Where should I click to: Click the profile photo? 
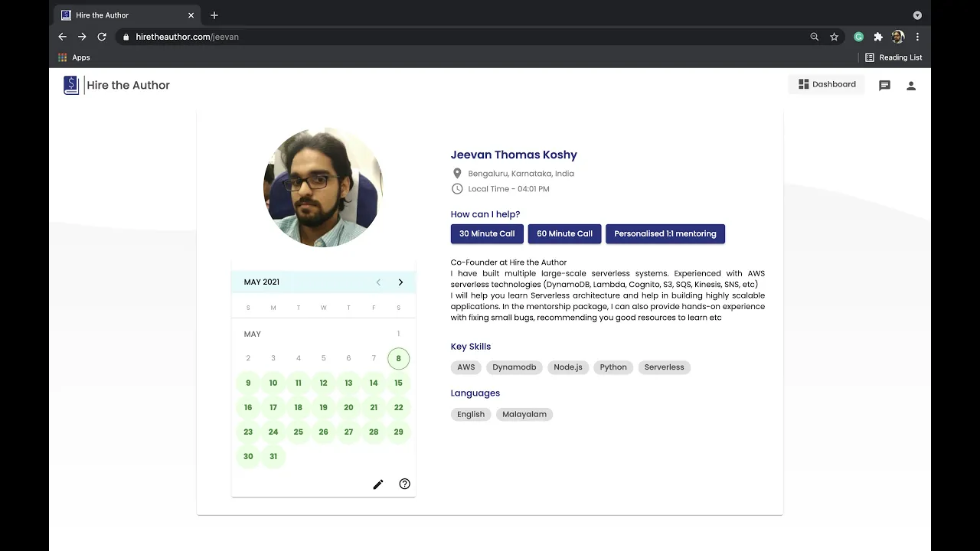tap(323, 187)
